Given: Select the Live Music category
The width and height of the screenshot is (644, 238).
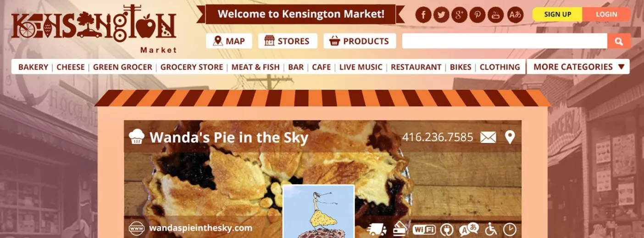Looking at the screenshot, I should click(x=361, y=67).
